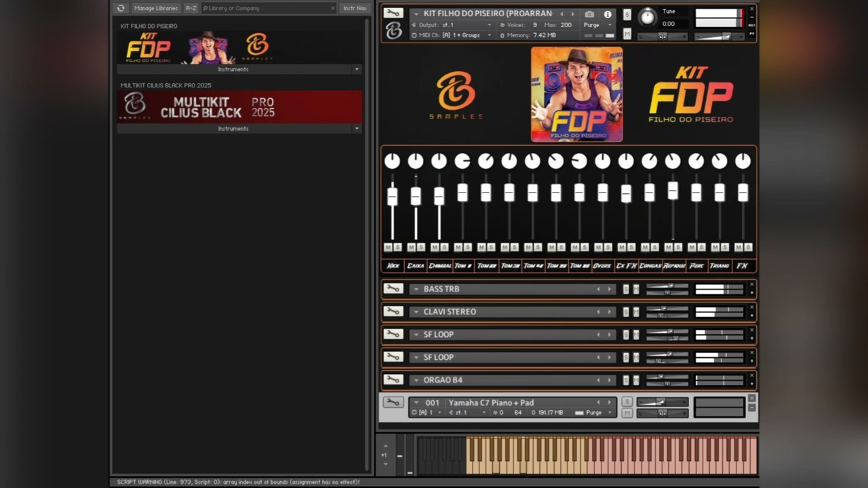Open wrench icon for ORGAO B4 instrument

[x=393, y=380]
